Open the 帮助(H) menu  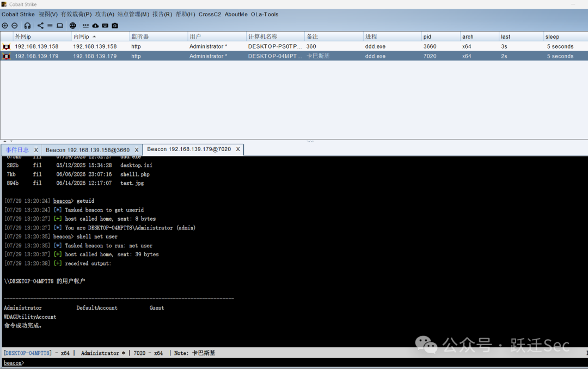(185, 14)
